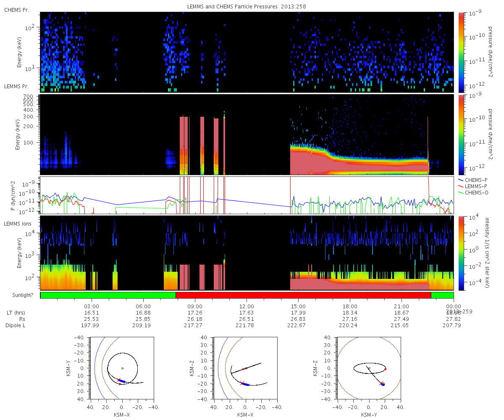This screenshot has height=420, width=504.
Task: Click the 'Sunlight?' label
Action: pos(18,296)
